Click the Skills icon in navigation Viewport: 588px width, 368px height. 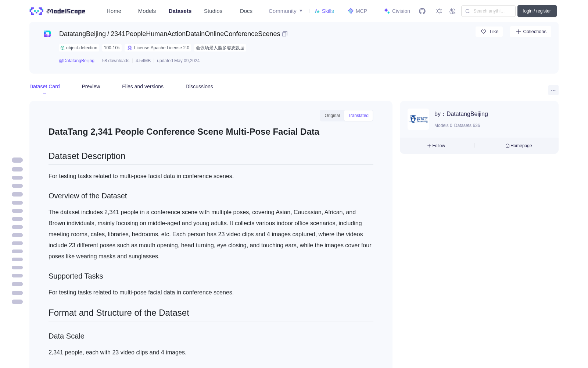pos(317,11)
